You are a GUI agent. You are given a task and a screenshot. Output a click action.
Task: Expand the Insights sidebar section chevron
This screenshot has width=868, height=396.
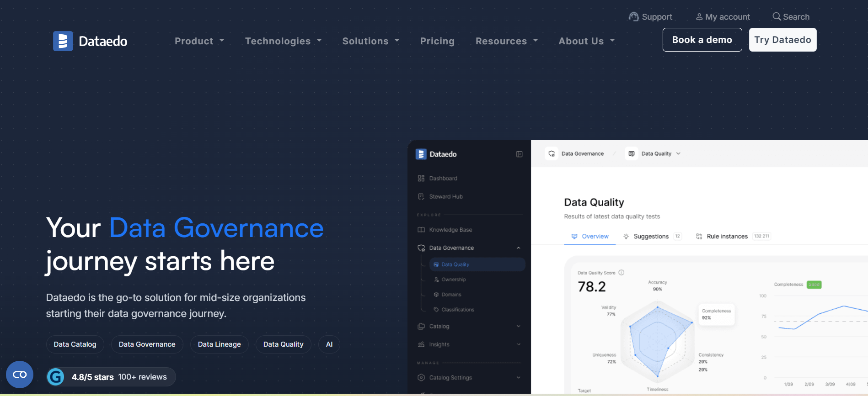click(519, 344)
